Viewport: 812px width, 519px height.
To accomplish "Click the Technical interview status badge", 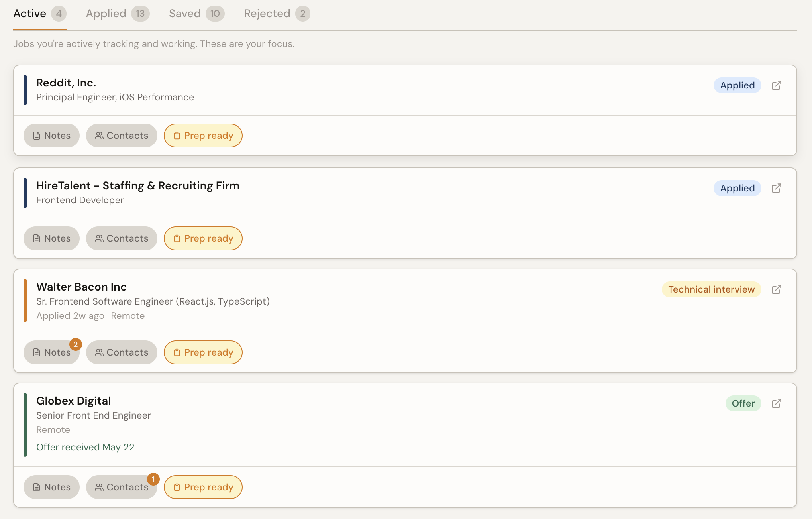I will click(711, 289).
